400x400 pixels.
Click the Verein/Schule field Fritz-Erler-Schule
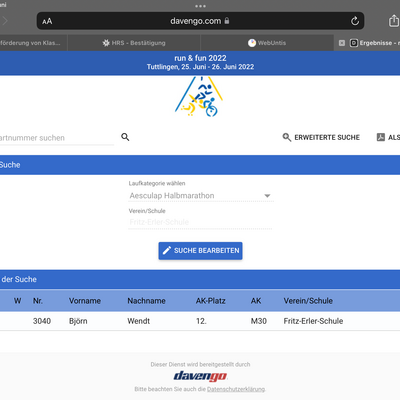click(200, 222)
